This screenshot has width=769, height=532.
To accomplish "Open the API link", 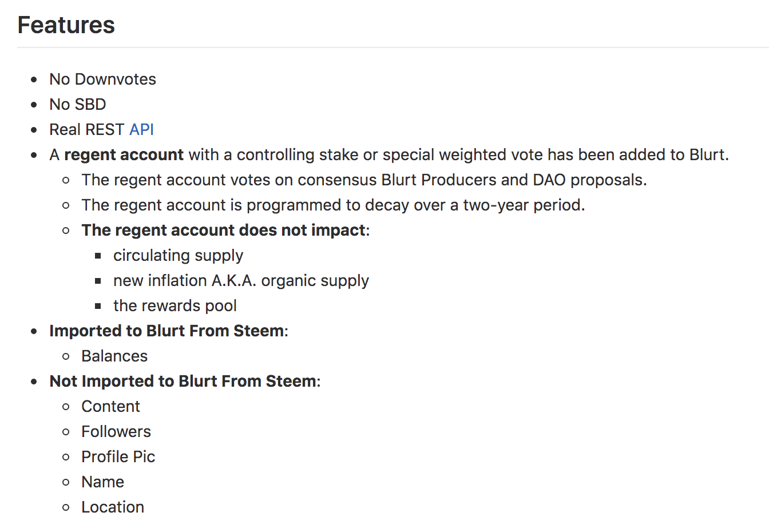I will point(141,129).
